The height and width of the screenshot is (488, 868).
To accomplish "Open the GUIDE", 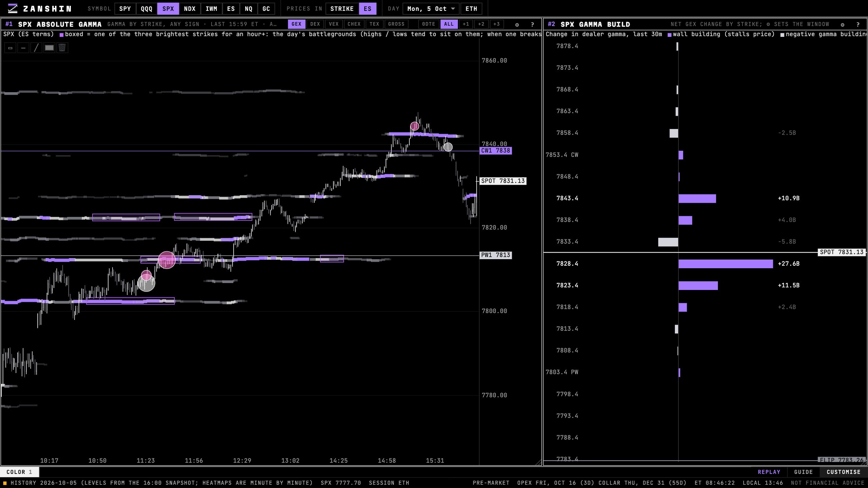I will 803,472.
